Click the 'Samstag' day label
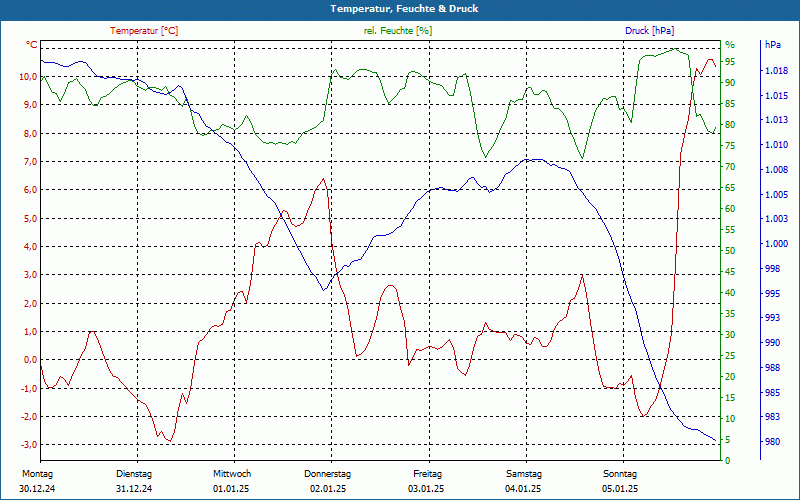The width and height of the screenshot is (800, 500). [523, 474]
